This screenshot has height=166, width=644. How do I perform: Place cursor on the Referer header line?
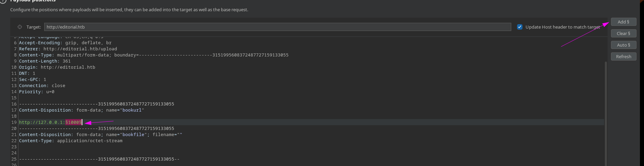(x=68, y=49)
